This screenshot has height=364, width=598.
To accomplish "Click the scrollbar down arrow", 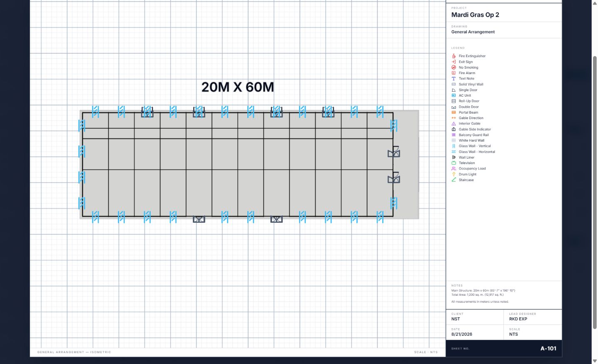I will point(595,361).
